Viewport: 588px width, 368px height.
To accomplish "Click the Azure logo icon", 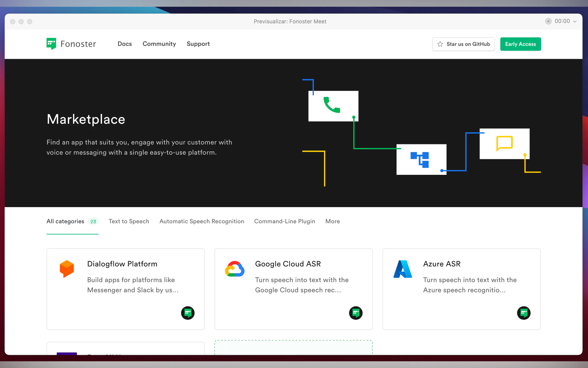I will [x=403, y=269].
